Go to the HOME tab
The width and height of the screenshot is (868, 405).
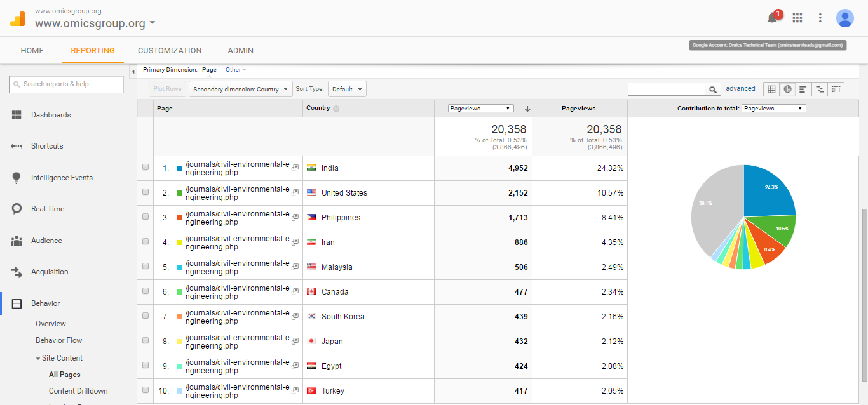pyautogui.click(x=32, y=51)
